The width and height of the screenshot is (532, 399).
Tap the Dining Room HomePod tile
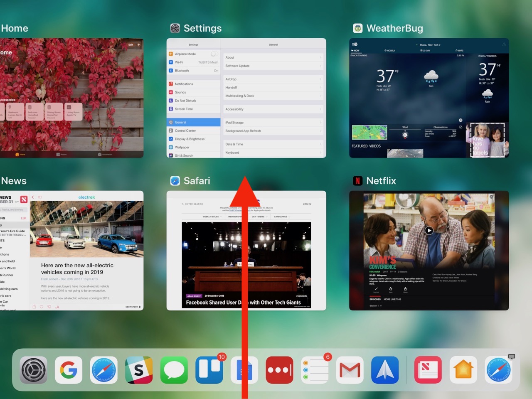coord(54,112)
